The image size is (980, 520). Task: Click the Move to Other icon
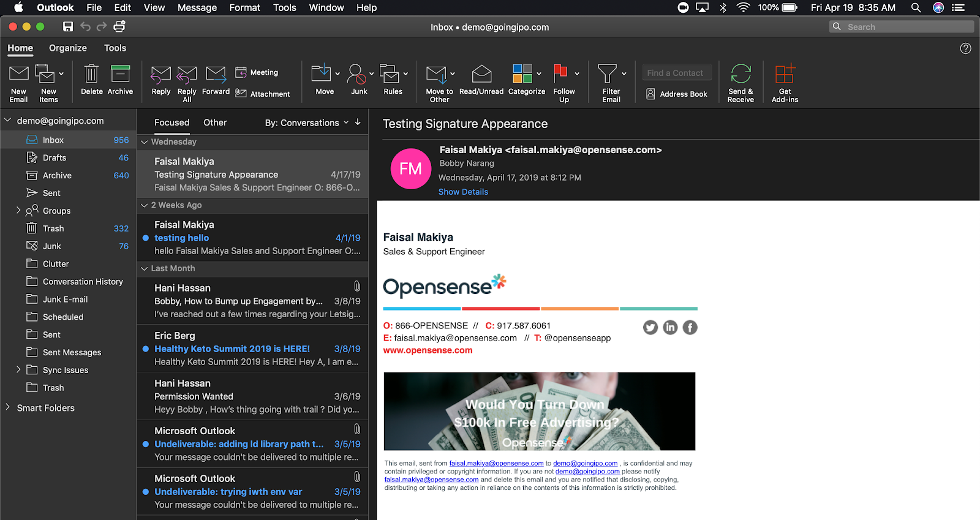pos(437,75)
